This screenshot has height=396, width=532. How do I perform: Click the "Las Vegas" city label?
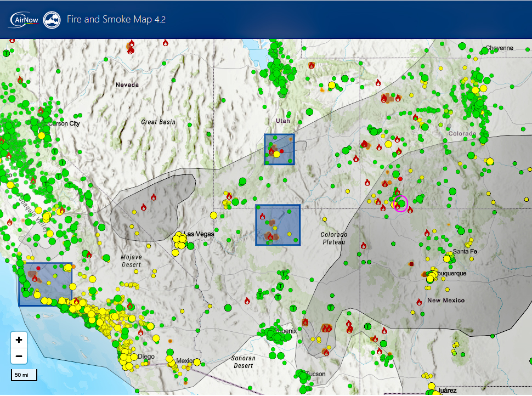(x=199, y=234)
